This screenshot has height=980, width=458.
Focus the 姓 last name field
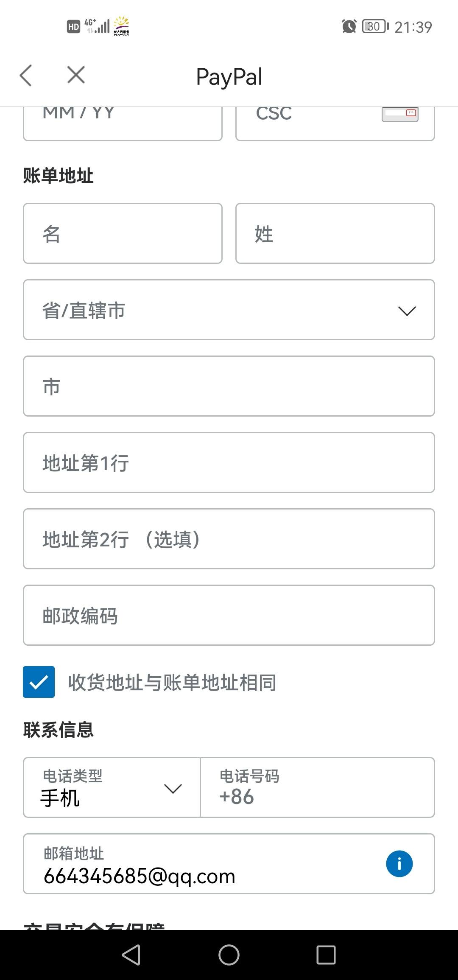point(335,233)
